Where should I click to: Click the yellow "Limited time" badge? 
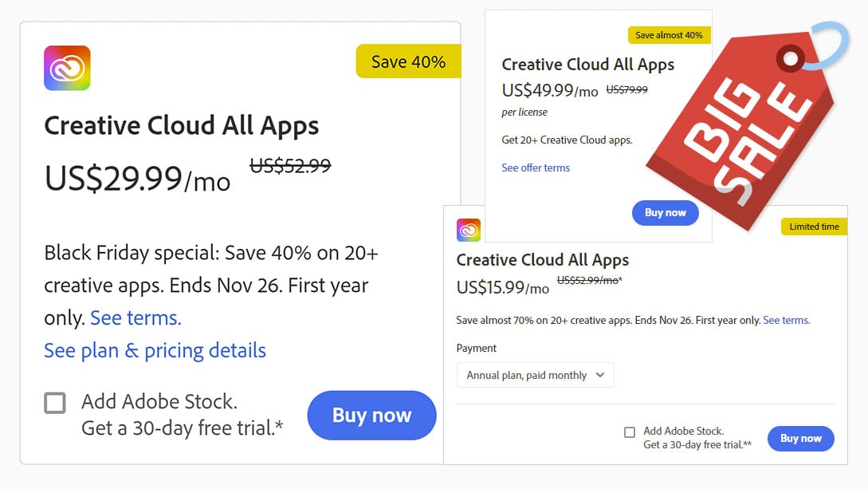(x=814, y=227)
